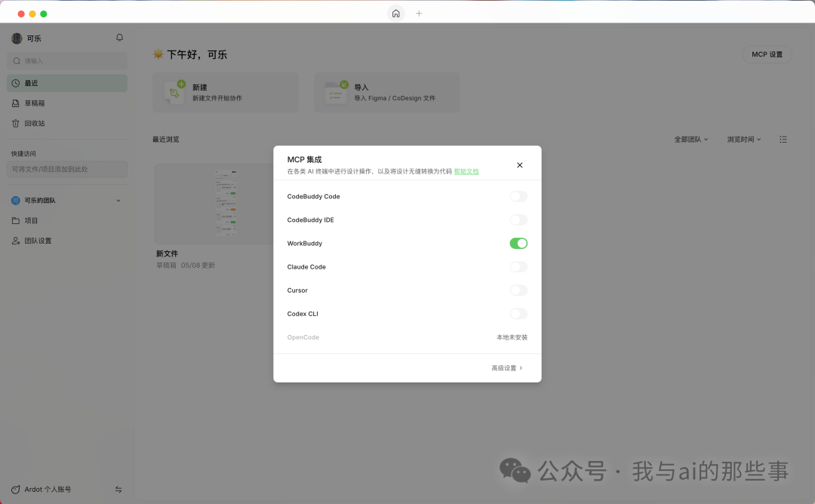Click the 新文件 file name
815x504 pixels.
click(167, 254)
